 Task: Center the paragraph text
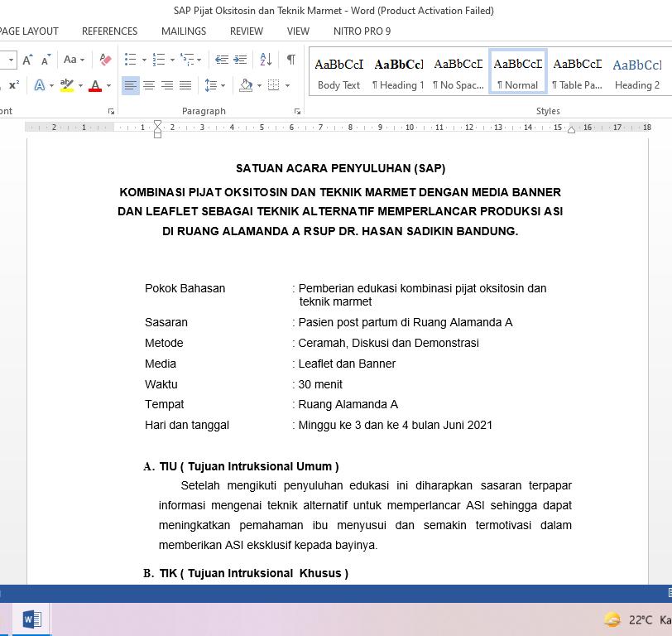(x=149, y=85)
